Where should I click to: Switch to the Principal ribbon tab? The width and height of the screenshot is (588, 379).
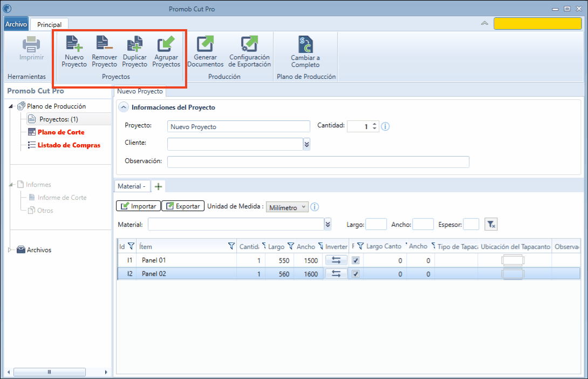[49, 24]
